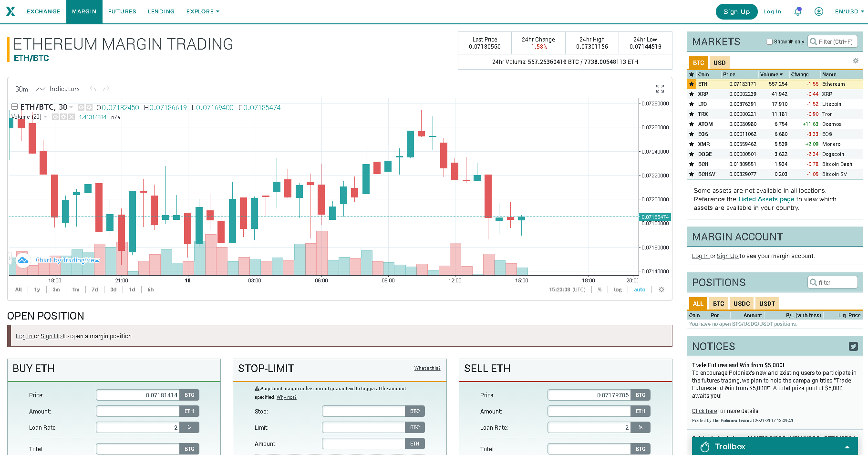Remove the Volume indicator
The image size is (868, 455).
click(x=72, y=117)
